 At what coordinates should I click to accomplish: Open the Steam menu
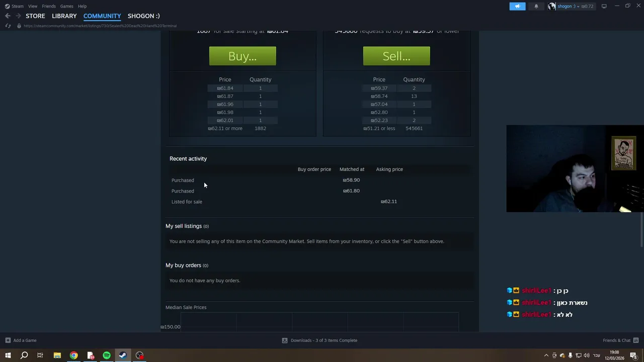[x=18, y=6]
